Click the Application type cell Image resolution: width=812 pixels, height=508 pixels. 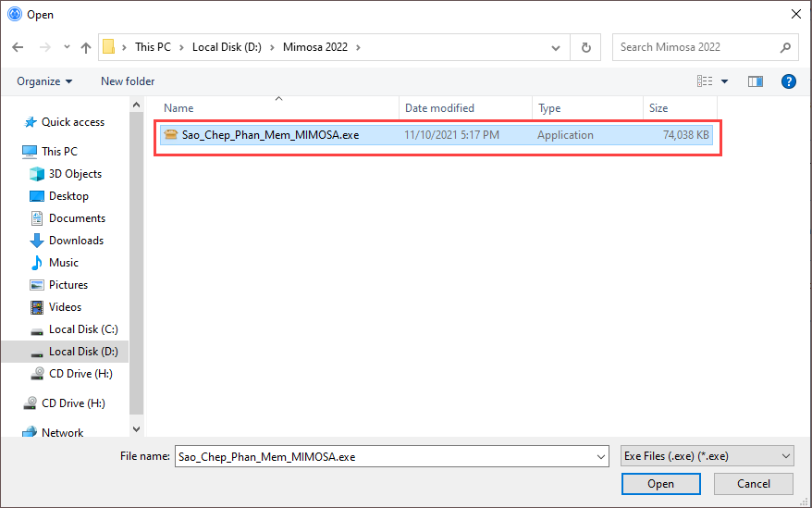565,135
